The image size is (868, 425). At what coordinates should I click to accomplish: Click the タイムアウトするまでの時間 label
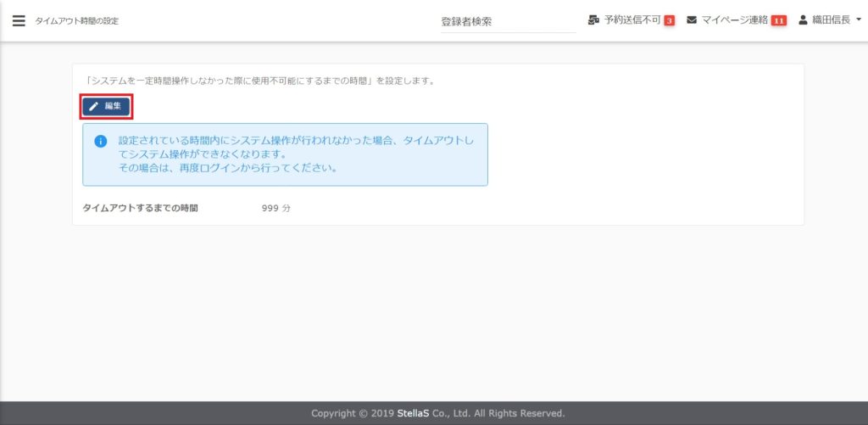(x=140, y=208)
